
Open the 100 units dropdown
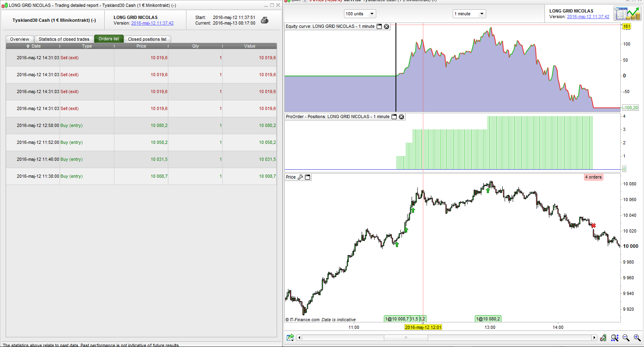360,14
